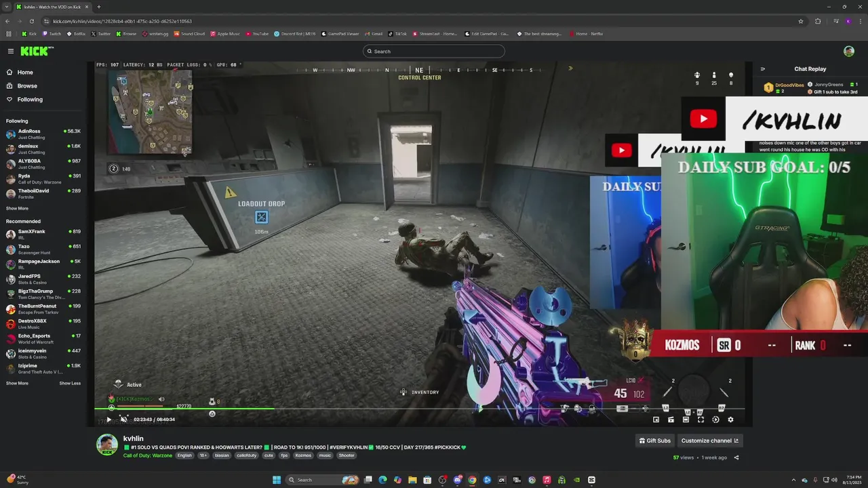The width and height of the screenshot is (868, 488).
Task: Open a new browser tab
Action: (99, 7)
